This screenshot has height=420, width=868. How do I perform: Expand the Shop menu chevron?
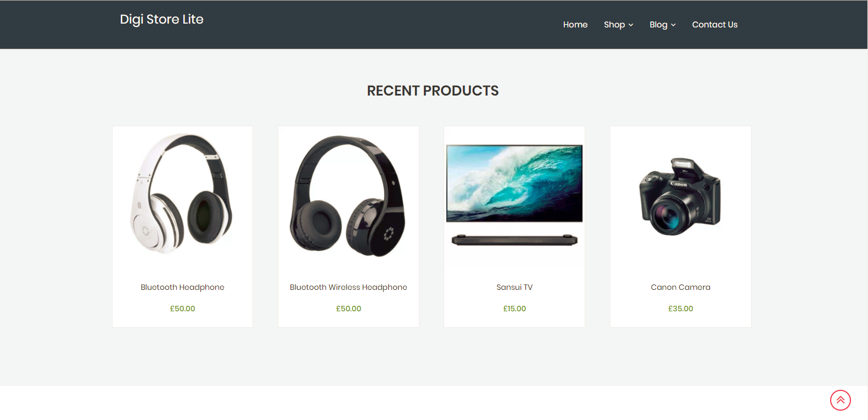pyautogui.click(x=631, y=25)
